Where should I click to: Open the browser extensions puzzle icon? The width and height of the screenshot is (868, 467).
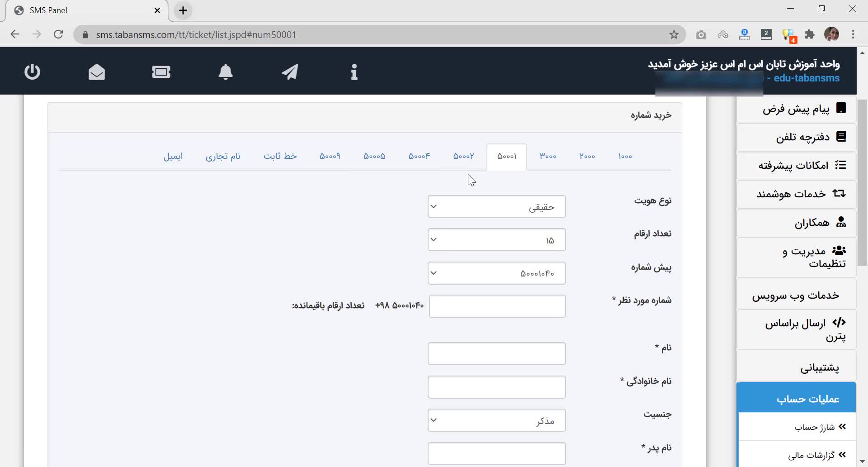[810, 35]
